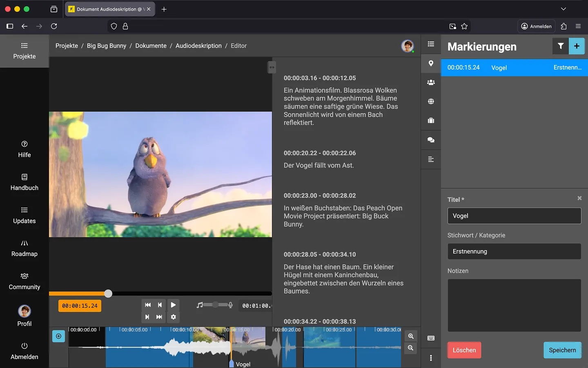Open the location marker panel icon
Viewport: 588px width, 368px height.
click(431, 63)
